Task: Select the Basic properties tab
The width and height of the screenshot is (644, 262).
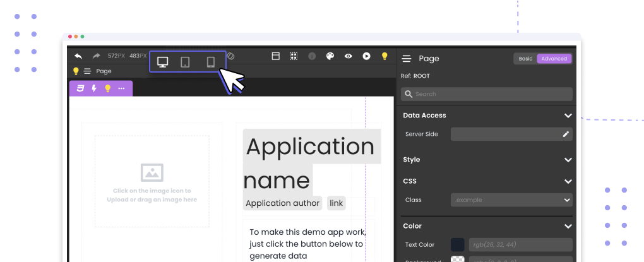Action: [x=525, y=59]
